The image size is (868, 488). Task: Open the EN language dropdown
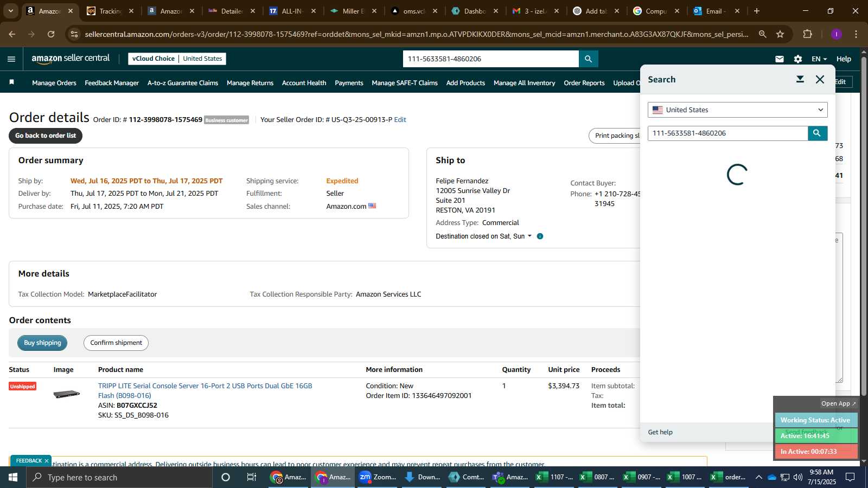[819, 59]
